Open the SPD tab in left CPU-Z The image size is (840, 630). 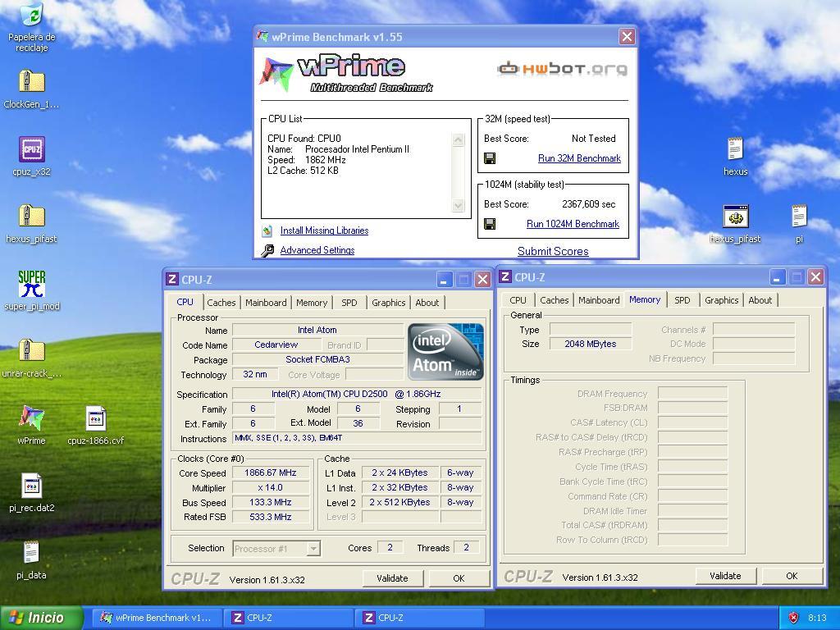pyautogui.click(x=349, y=303)
